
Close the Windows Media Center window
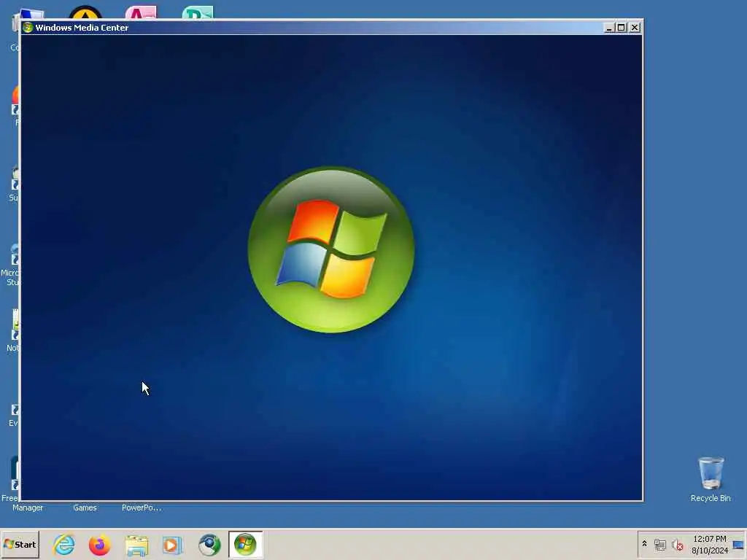[635, 28]
